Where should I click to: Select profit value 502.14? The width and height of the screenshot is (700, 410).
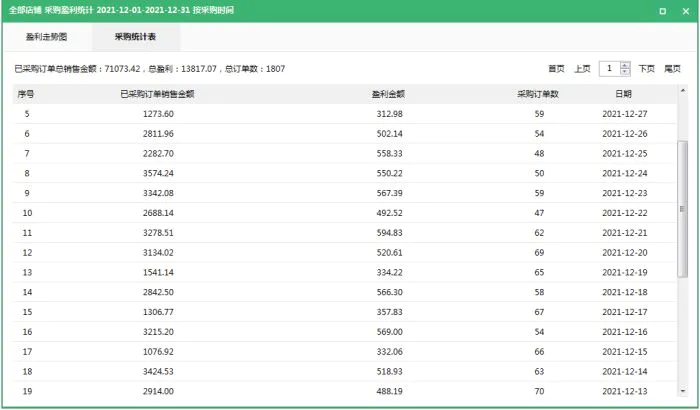[389, 134]
